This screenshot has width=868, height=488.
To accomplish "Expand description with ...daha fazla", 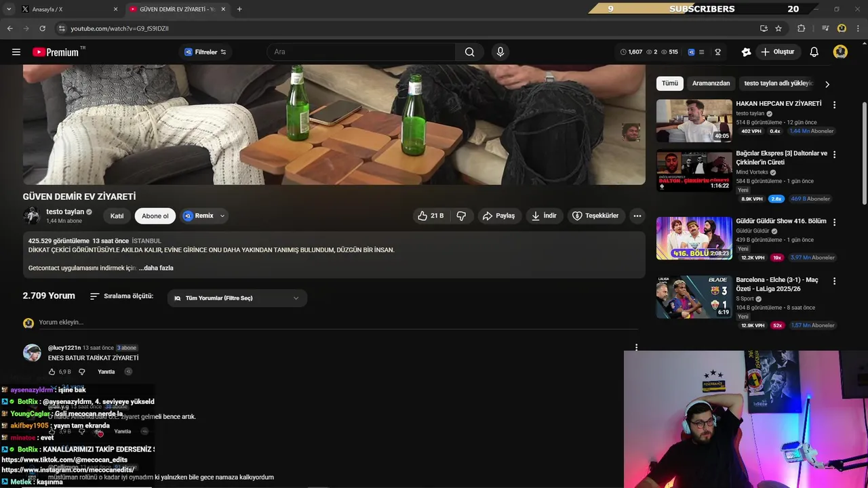I will 156,268.
